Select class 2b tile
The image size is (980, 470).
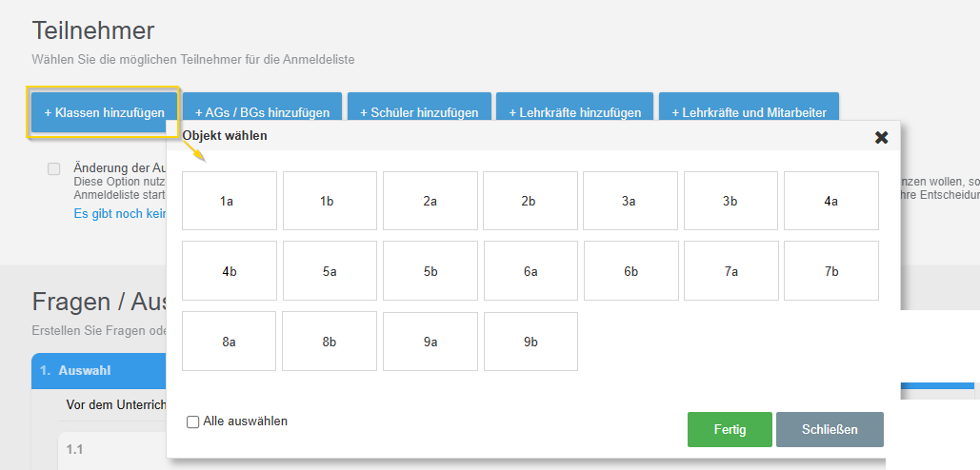click(x=530, y=201)
